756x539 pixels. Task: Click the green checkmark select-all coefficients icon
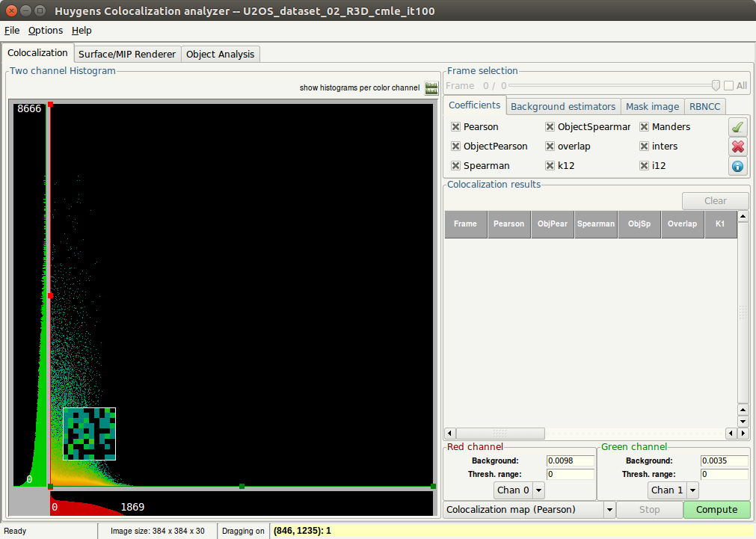pyautogui.click(x=738, y=128)
